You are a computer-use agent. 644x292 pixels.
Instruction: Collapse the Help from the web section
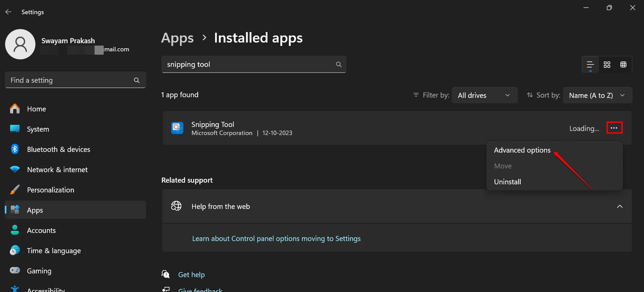click(x=619, y=206)
